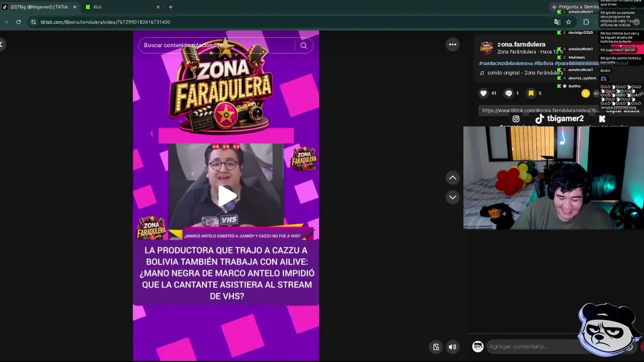Click the saved count 5
This screenshot has height=362, width=644.
(x=540, y=93)
